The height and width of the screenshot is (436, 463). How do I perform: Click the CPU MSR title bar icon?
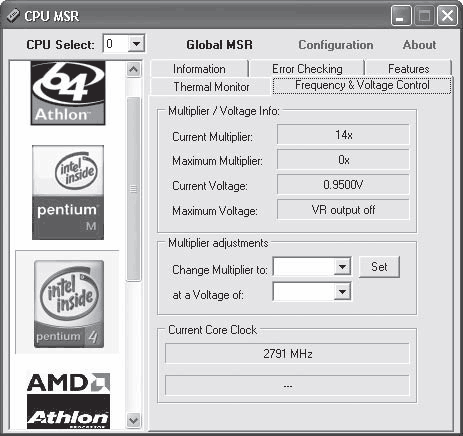tap(13, 16)
